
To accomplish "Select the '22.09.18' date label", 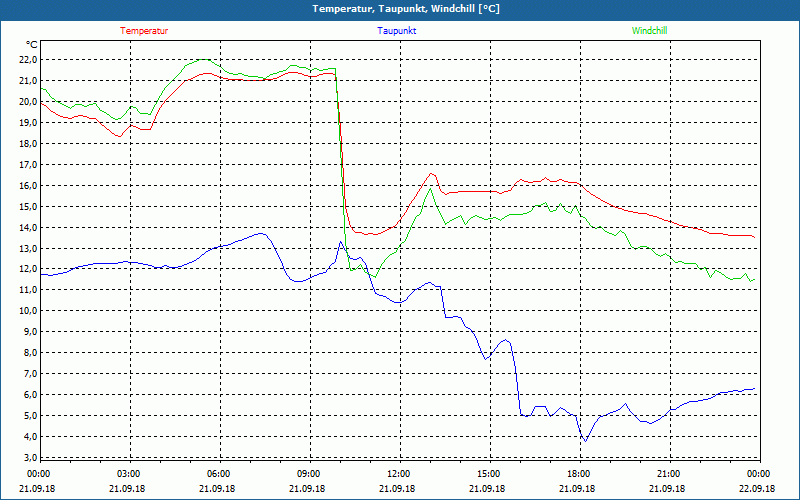I will coord(757,489).
